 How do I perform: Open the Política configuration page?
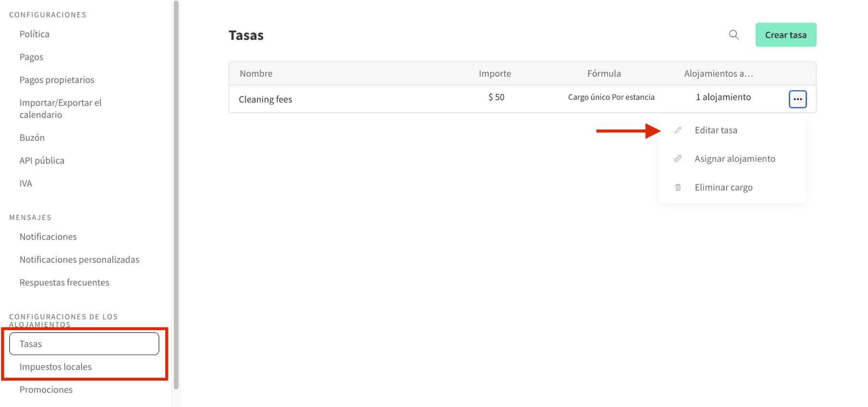[34, 34]
